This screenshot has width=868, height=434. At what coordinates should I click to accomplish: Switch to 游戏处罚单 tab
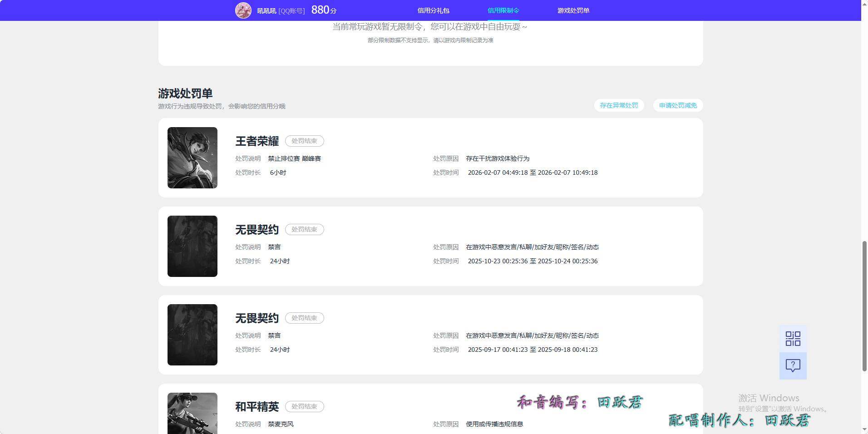point(573,10)
